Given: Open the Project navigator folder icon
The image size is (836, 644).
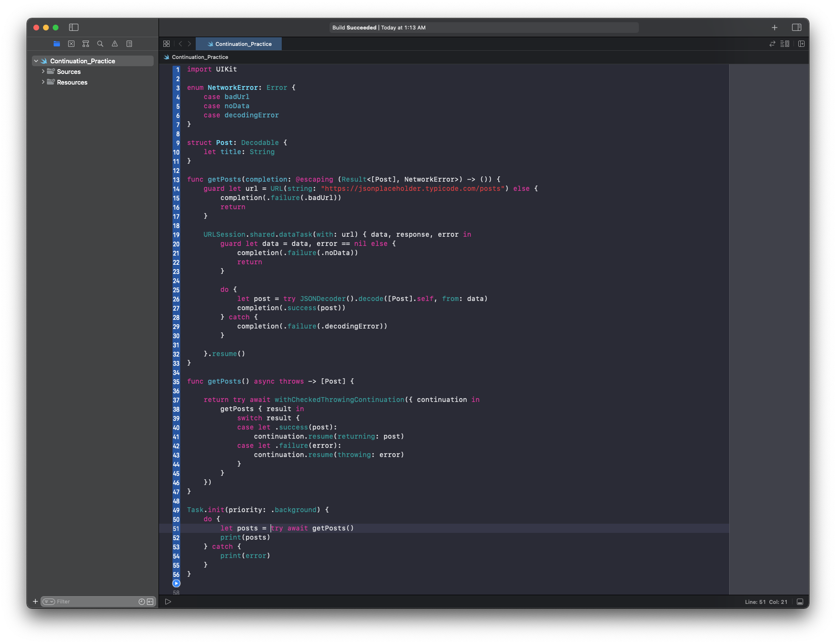Looking at the screenshot, I should [x=57, y=43].
